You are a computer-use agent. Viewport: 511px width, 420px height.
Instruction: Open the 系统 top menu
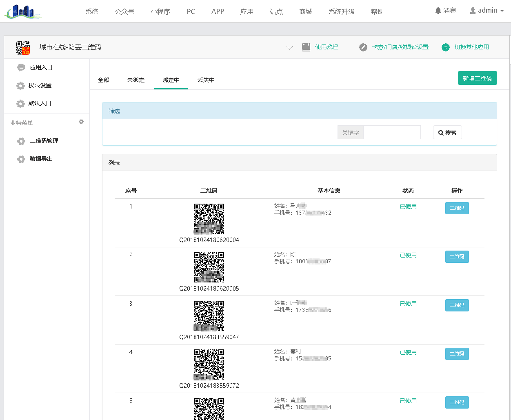(92, 11)
